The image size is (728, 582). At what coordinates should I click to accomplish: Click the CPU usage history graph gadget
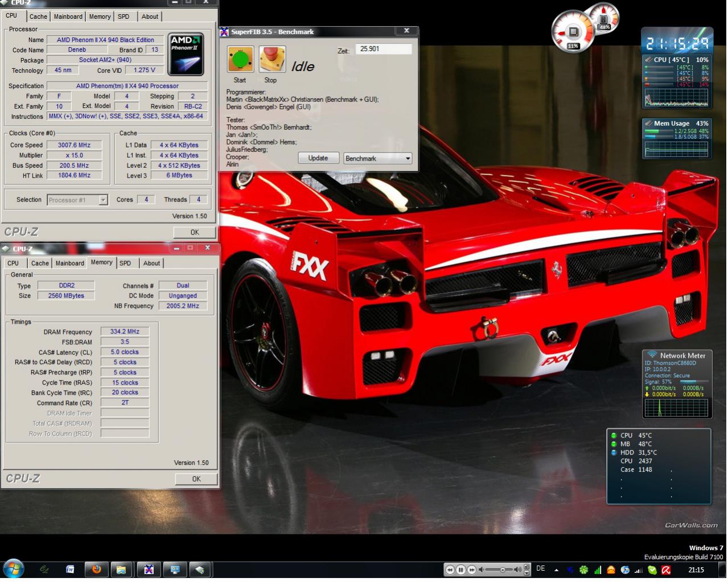point(676,97)
